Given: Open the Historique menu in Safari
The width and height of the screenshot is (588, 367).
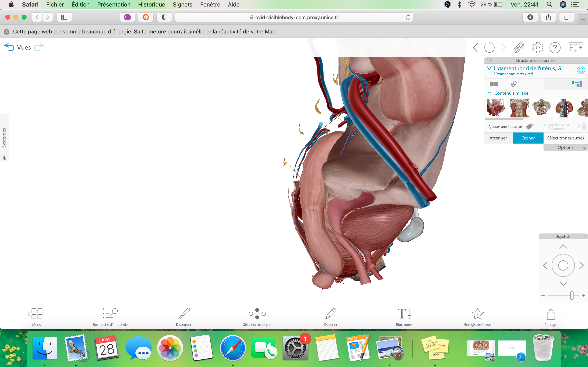Looking at the screenshot, I should pos(151,4).
